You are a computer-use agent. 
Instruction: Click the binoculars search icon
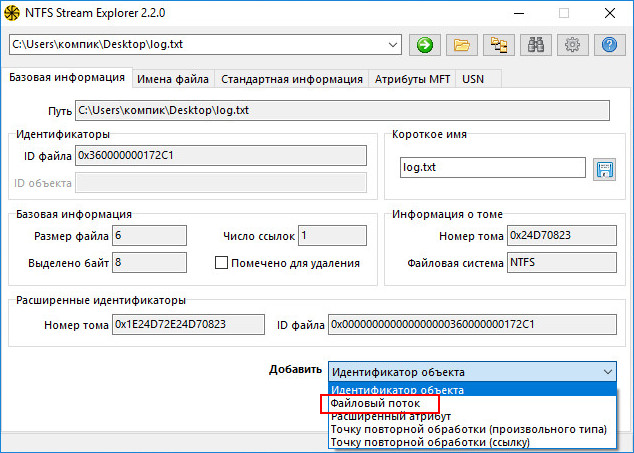click(x=536, y=44)
